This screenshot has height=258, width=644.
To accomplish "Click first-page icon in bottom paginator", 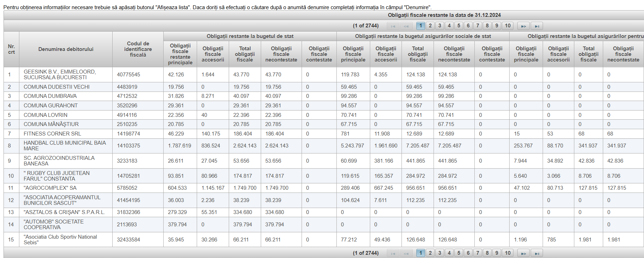I will point(393,253).
